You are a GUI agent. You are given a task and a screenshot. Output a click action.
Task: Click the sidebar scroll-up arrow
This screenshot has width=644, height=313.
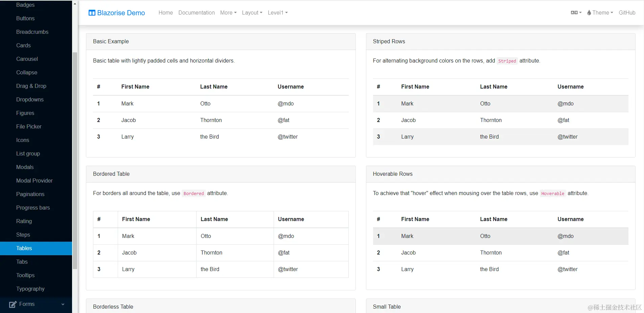75,4
